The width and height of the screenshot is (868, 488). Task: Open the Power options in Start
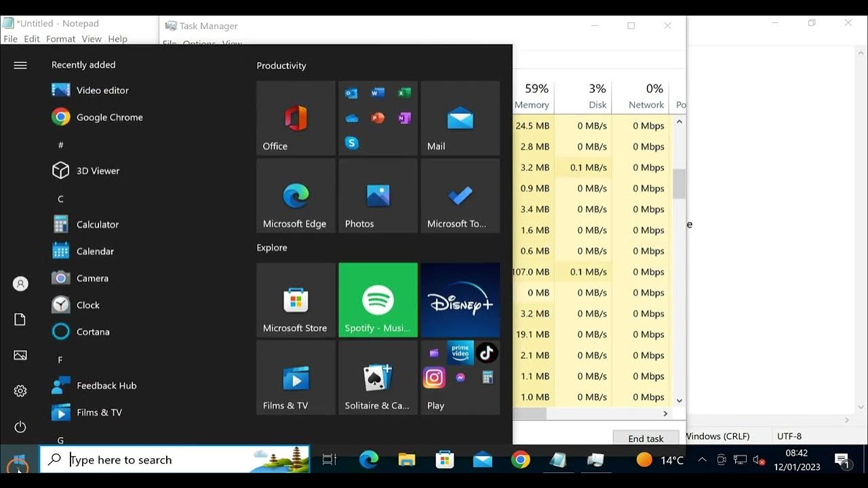coord(20,427)
